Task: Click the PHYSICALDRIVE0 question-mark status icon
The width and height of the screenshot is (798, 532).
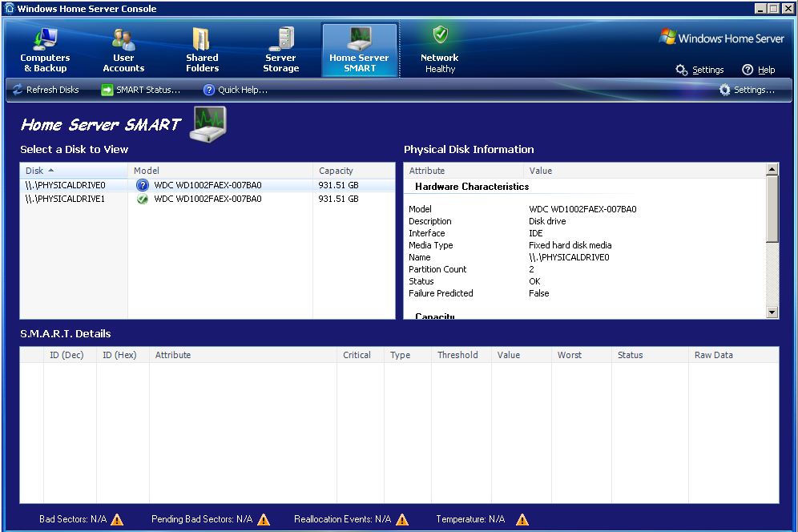Action: [x=143, y=185]
